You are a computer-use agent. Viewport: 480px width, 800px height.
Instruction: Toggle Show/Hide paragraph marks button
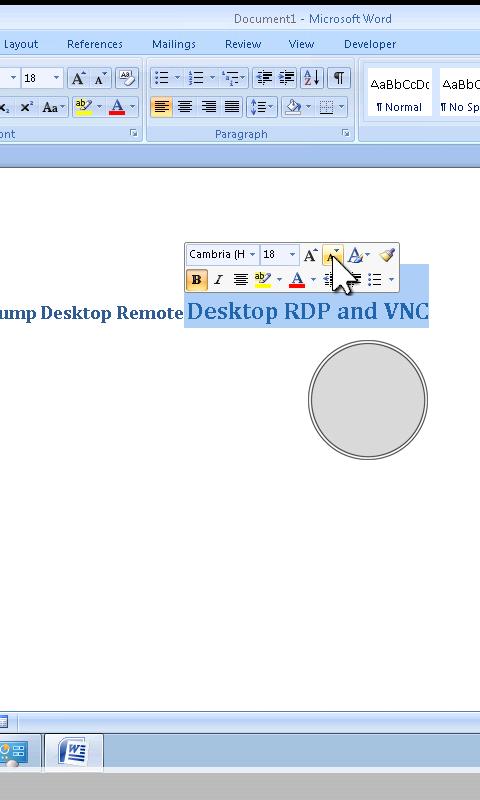[338, 78]
